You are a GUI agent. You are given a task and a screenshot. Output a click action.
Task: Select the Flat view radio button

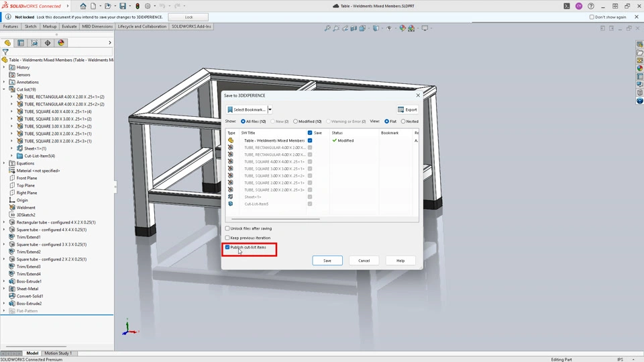tap(386, 122)
